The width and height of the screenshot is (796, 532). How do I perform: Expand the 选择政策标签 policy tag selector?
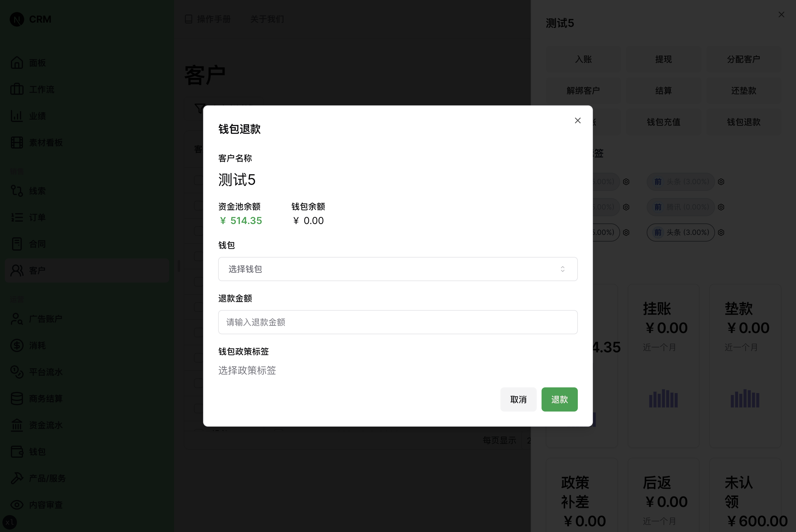[x=247, y=370]
